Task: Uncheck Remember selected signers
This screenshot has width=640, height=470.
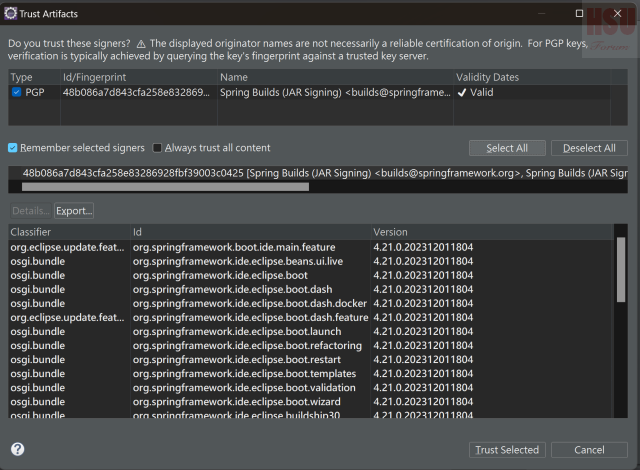Action: (x=13, y=148)
